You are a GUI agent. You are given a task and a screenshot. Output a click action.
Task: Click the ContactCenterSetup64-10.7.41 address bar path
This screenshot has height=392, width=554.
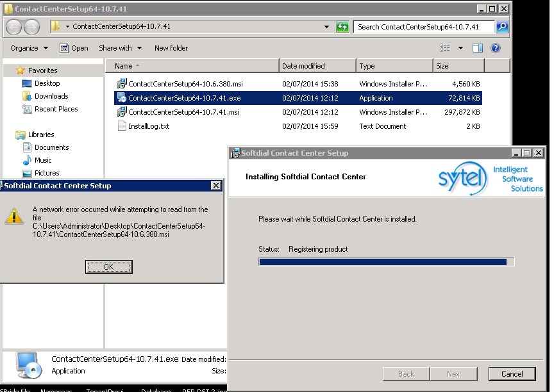click(121, 26)
